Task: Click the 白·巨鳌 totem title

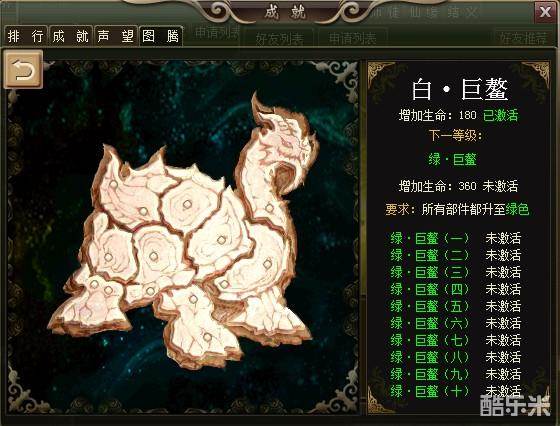Action: tap(459, 89)
